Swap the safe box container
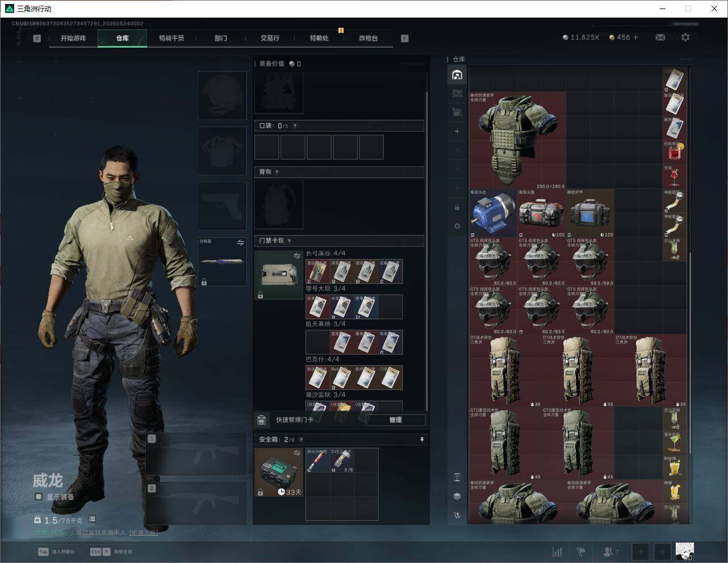Screen dimensions: 728x563 pyautogui.click(x=297, y=453)
